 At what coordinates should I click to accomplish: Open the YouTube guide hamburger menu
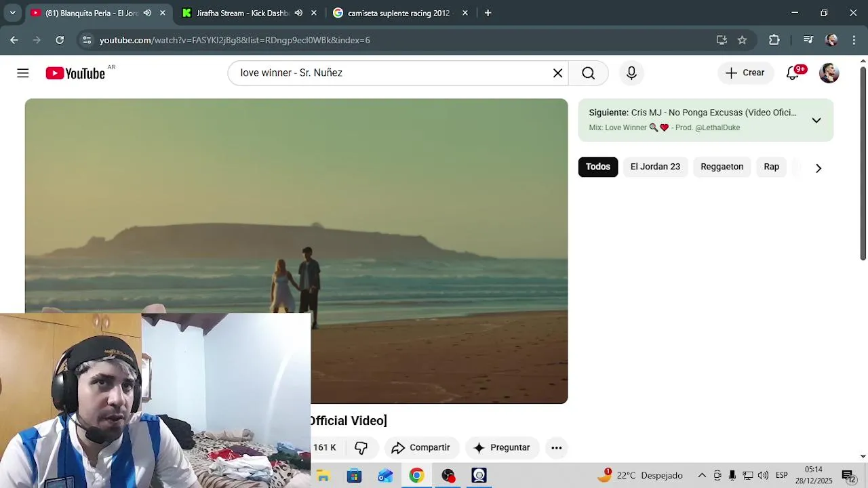point(23,73)
